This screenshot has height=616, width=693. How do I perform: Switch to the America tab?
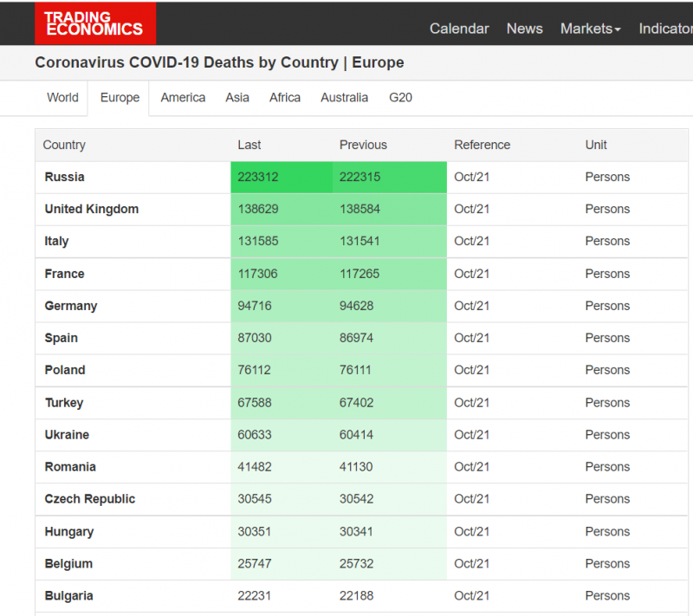point(183,98)
